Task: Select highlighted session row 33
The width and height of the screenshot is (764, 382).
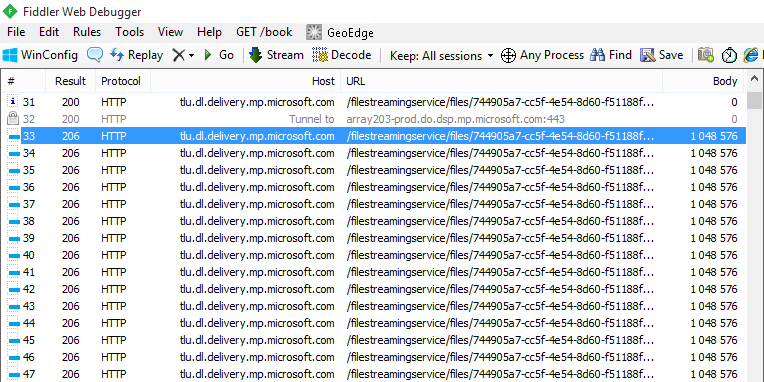Action: [373, 136]
